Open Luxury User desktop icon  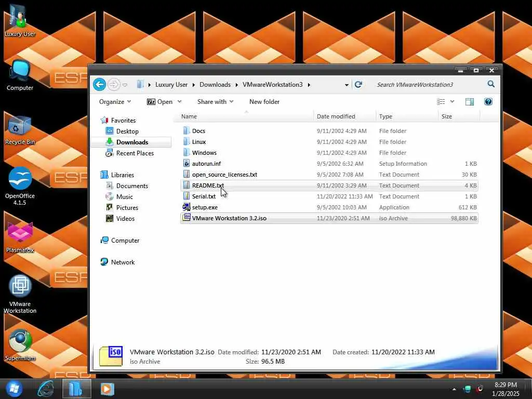coord(20,20)
